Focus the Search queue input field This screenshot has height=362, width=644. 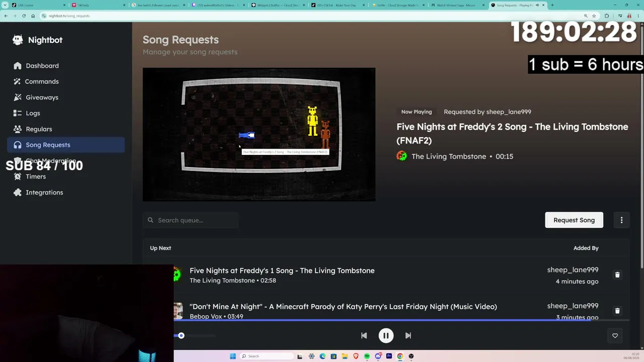click(191, 220)
